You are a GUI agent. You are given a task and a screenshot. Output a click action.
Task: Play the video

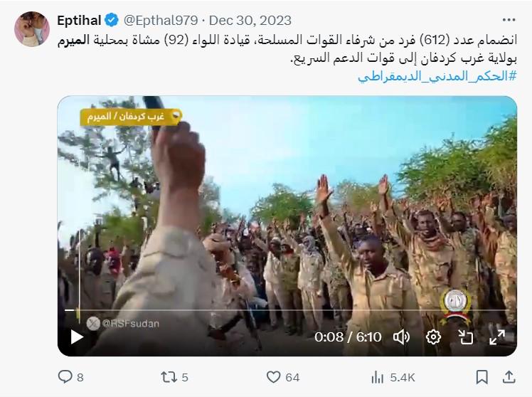pos(77,337)
